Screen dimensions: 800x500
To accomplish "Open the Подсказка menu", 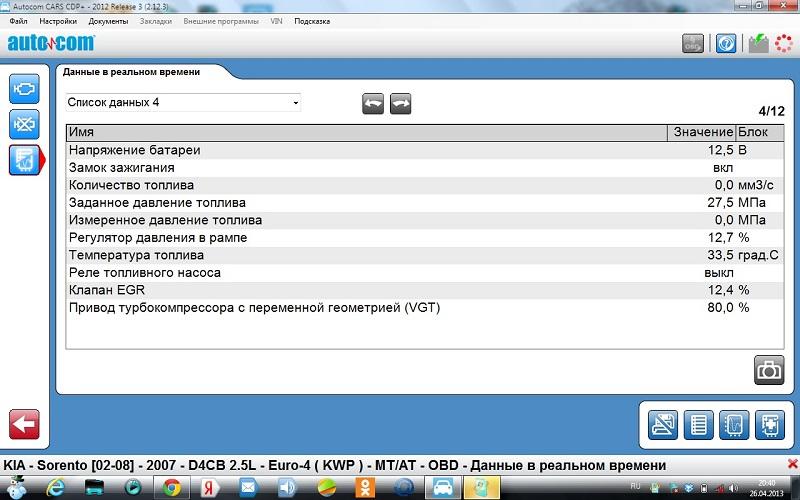I will point(312,21).
